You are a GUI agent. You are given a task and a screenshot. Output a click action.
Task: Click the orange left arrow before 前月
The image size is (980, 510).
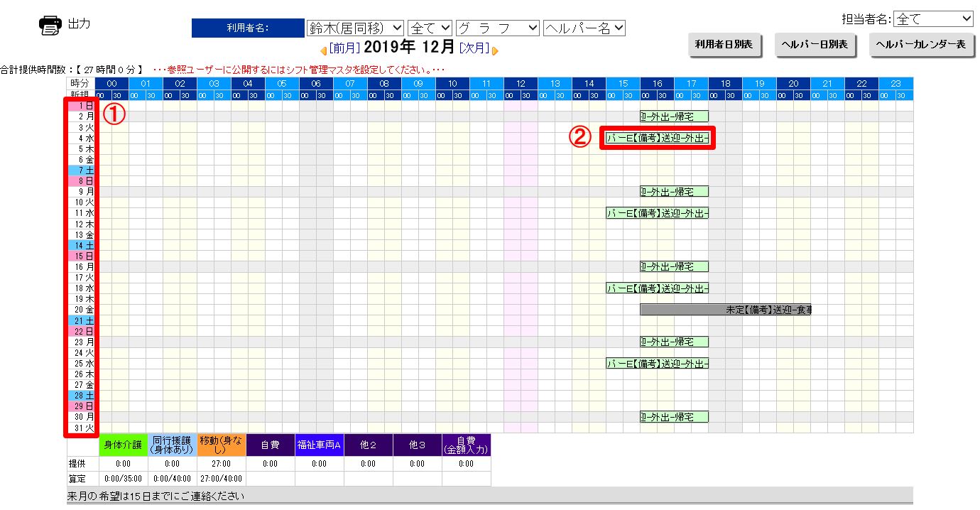click(x=324, y=50)
